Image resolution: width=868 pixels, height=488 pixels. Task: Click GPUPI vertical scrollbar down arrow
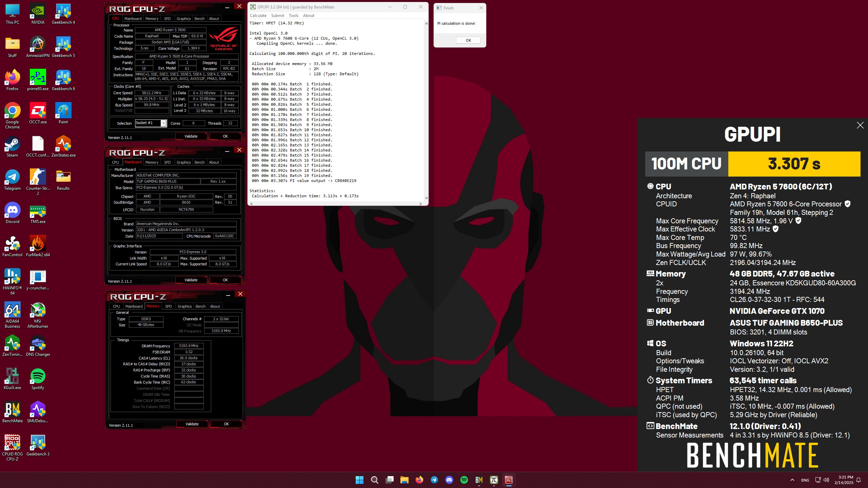[x=426, y=198]
